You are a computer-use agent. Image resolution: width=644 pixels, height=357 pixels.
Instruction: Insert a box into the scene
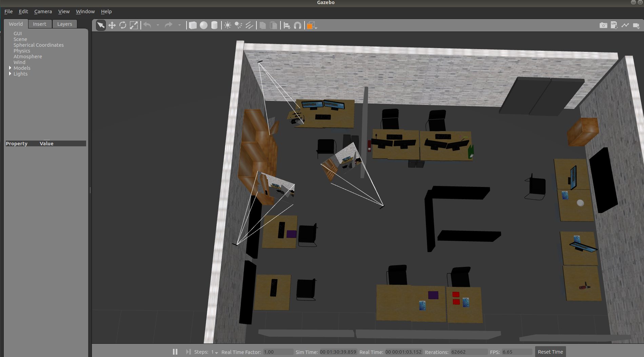(193, 25)
